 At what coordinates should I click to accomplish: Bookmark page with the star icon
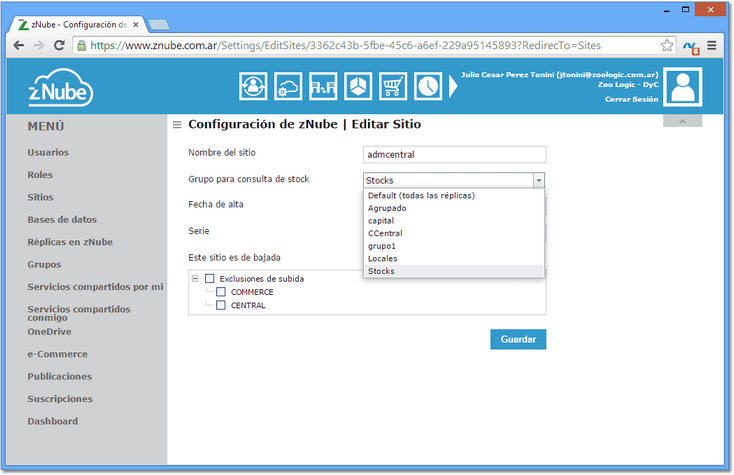click(667, 45)
